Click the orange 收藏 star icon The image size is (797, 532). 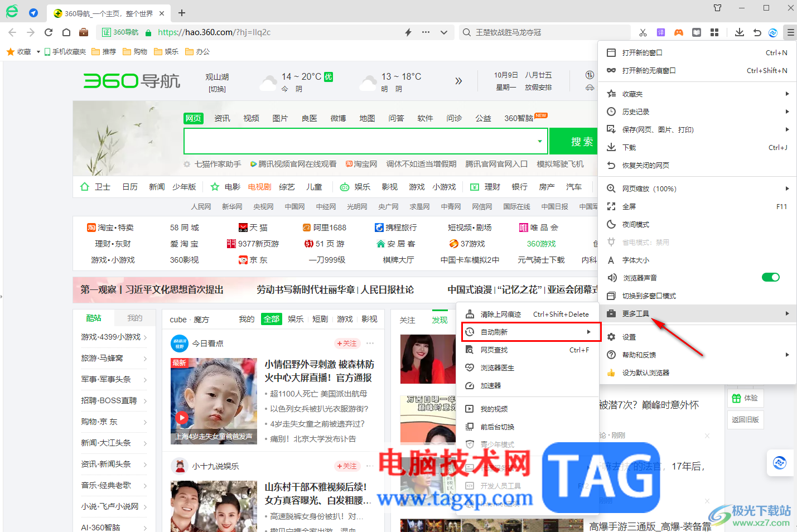tap(10, 51)
